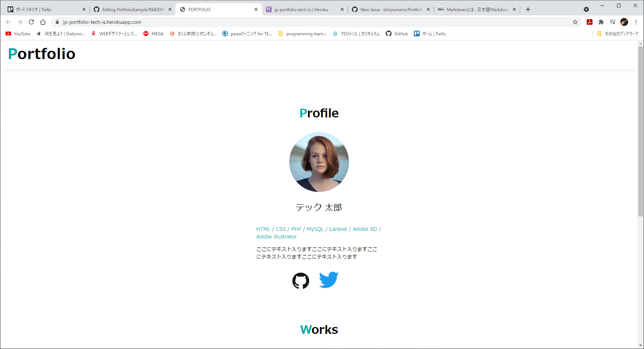This screenshot has width=644, height=349.
Task: Expand the その他のブックマーク folder
Action: tap(618, 33)
